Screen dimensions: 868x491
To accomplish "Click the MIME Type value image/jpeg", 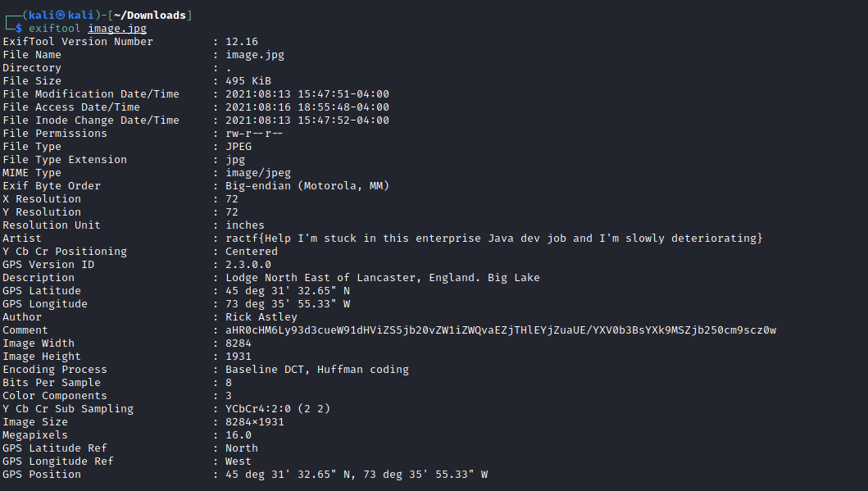I will (258, 173).
